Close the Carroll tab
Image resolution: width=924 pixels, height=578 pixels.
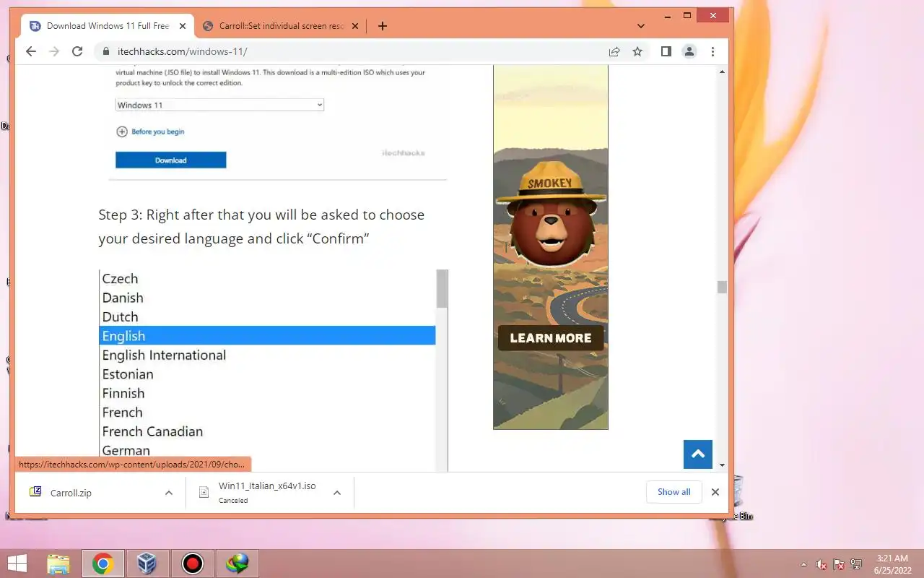click(x=356, y=26)
